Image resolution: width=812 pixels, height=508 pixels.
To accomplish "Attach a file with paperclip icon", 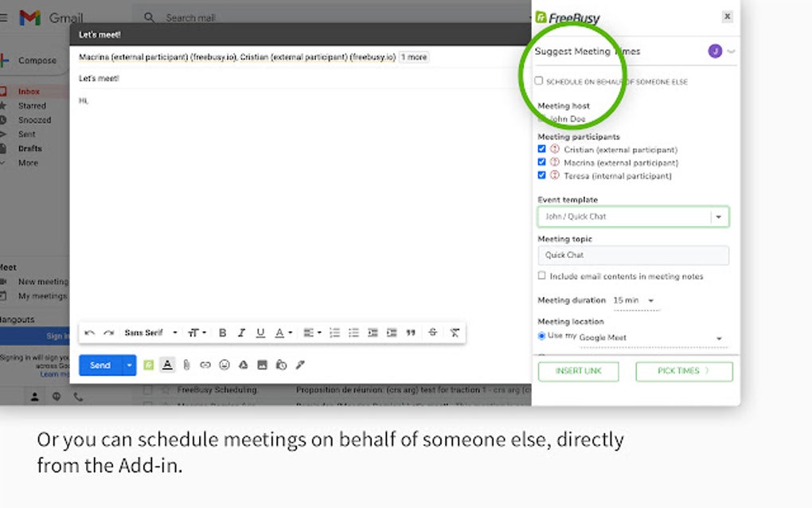I will tap(186, 365).
